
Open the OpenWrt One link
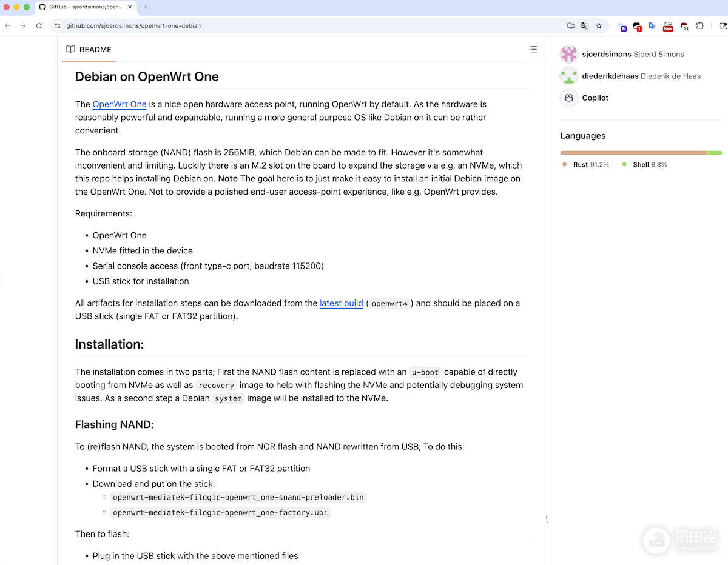[x=120, y=104]
